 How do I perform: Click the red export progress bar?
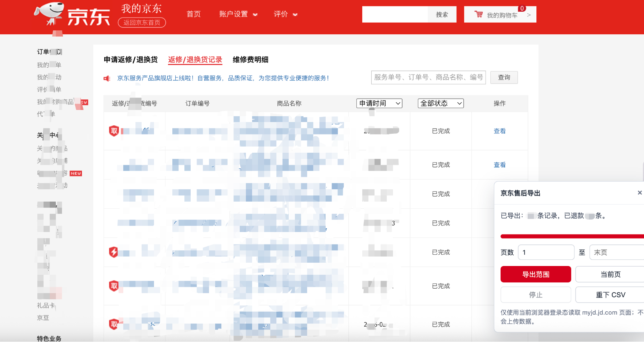[572, 236]
